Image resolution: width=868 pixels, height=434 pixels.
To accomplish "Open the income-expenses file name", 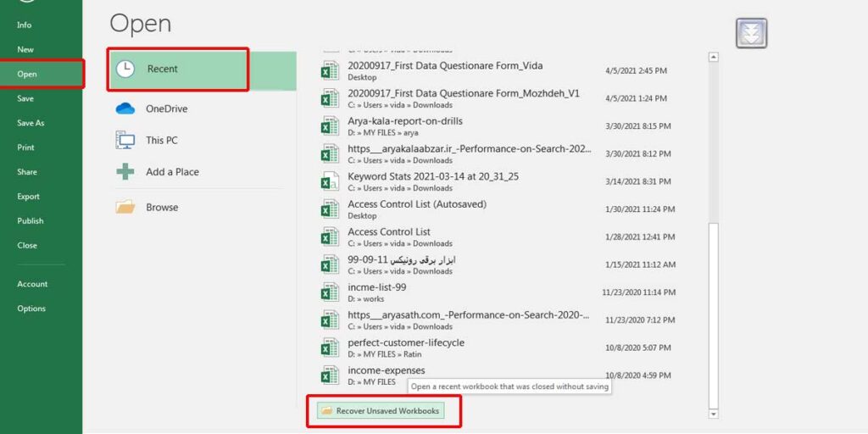I will 387,370.
